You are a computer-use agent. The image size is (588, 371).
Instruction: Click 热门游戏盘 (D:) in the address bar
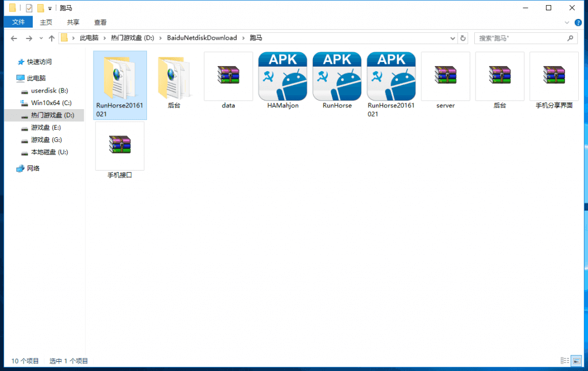(x=133, y=38)
